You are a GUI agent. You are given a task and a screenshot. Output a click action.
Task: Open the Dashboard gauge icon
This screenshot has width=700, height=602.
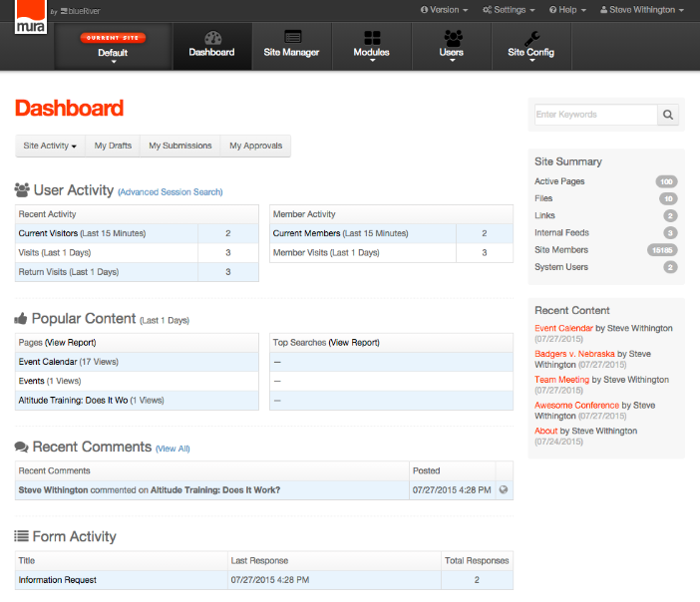click(x=212, y=38)
